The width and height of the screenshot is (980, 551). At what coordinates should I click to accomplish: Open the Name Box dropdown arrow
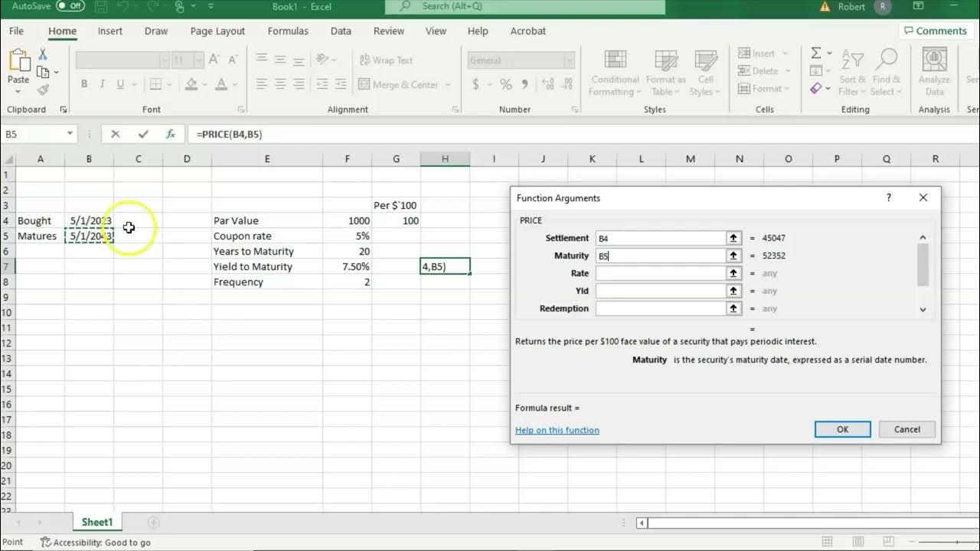coord(70,134)
